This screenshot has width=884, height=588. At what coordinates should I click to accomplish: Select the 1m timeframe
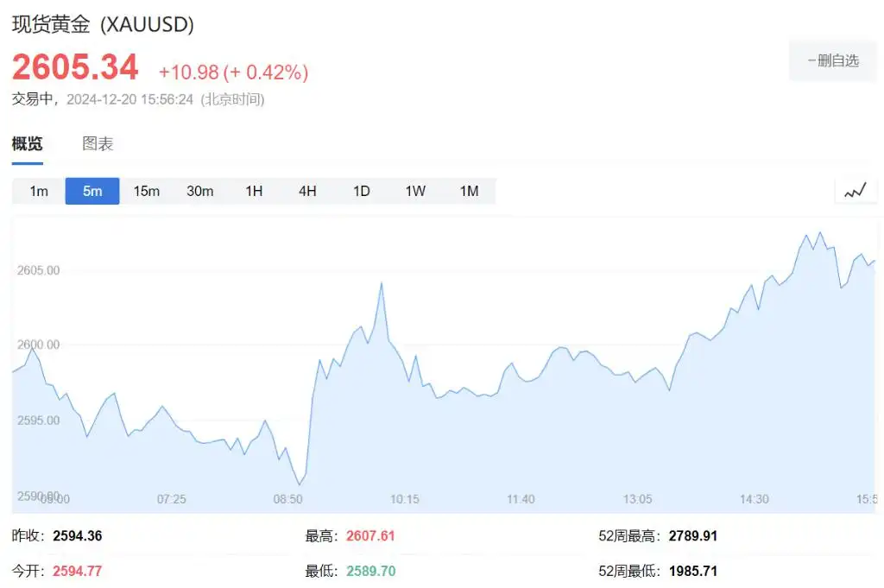pyautogui.click(x=39, y=191)
